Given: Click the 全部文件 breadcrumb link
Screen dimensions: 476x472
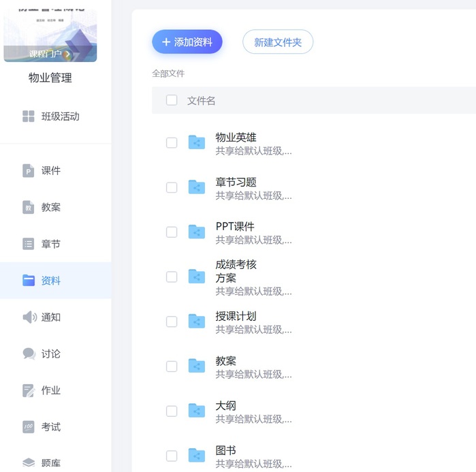Looking at the screenshot, I should (x=168, y=74).
